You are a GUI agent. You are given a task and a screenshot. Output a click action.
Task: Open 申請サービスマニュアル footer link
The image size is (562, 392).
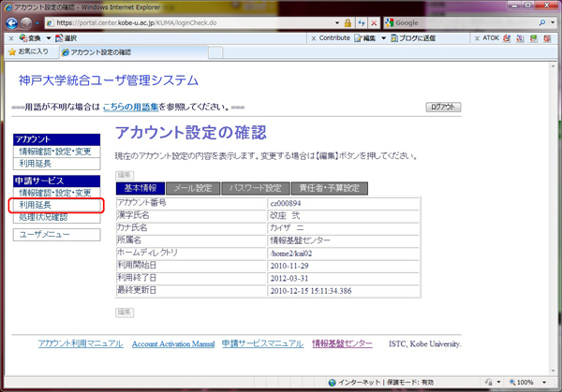tap(262, 343)
